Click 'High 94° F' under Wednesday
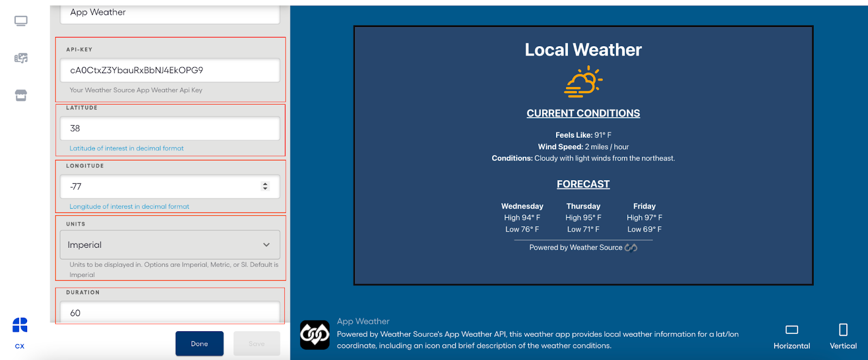868x360 pixels. [522, 217]
